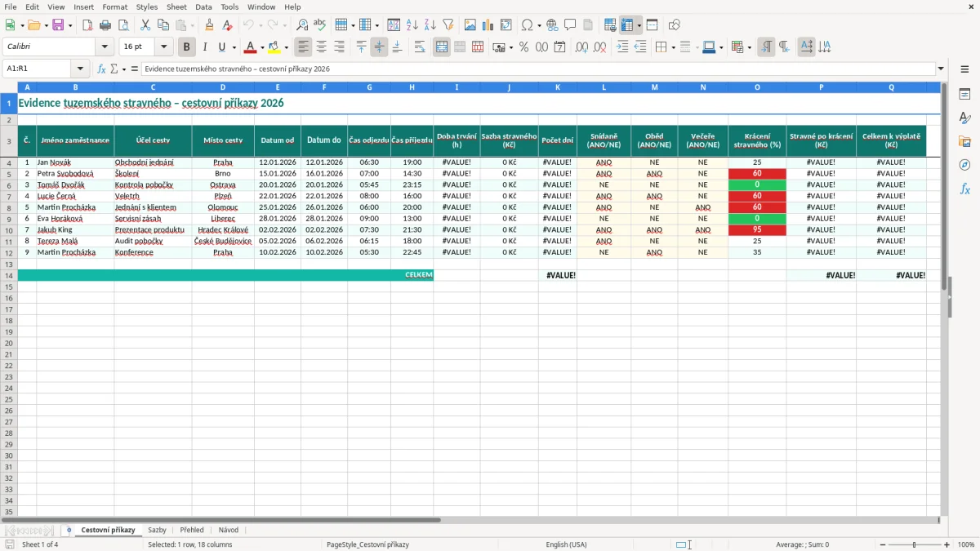Image resolution: width=980 pixels, height=551 pixels.
Task: Toggle Underline formatting
Action: (221, 47)
